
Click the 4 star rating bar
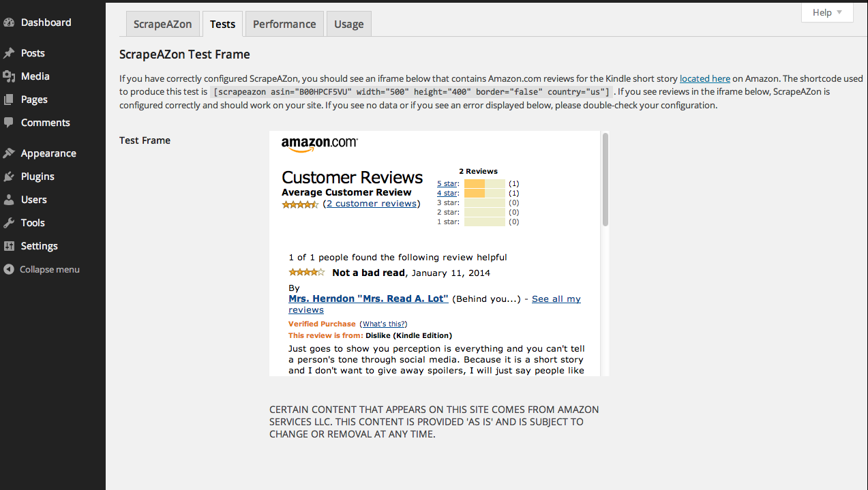click(485, 194)
